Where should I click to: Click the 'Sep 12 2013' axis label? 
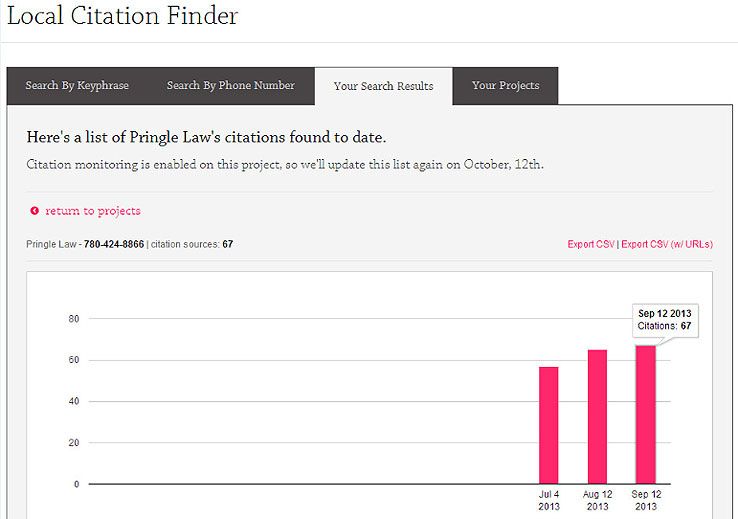pos(645,500)
